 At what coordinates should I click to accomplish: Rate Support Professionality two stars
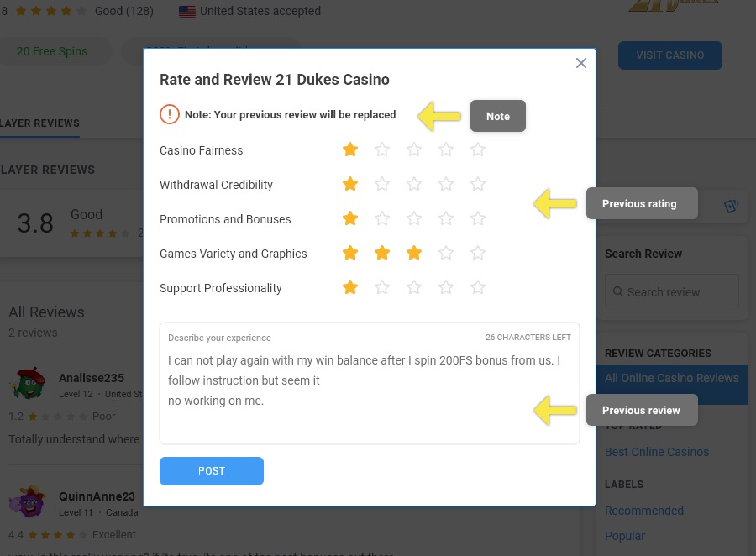[382, 288]
